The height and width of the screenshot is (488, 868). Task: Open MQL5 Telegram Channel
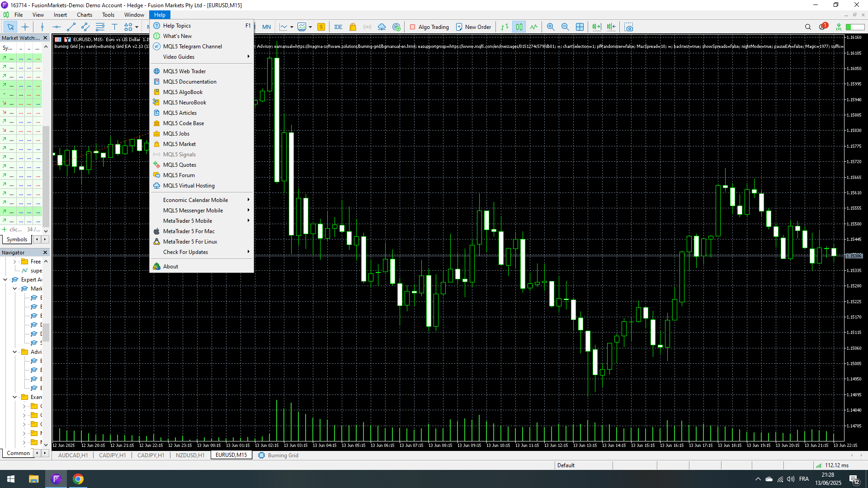(x=202, y=47)
